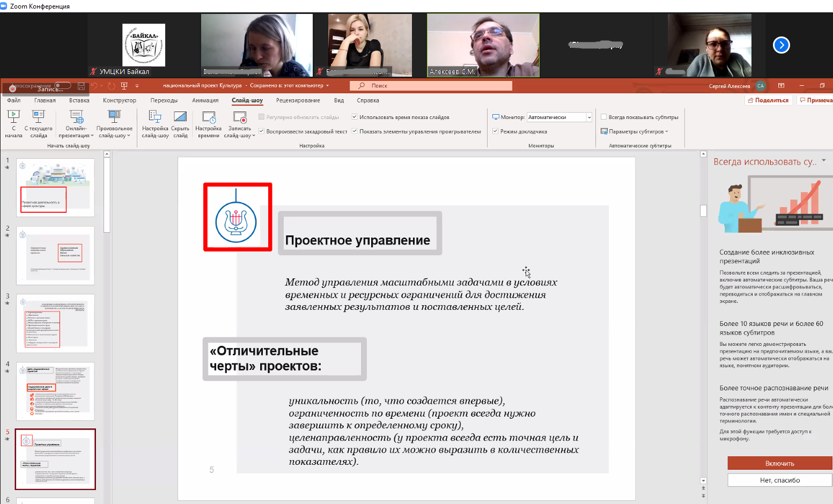Select slide 3 thumbnail in slide panel
833x504 pixels.
(x=55, y=323)
